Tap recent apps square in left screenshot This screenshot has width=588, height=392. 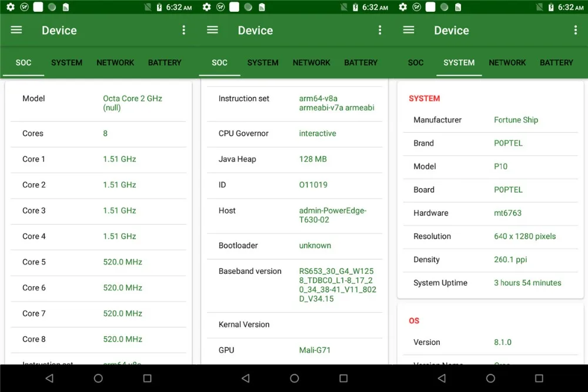(x=148, y=378)
